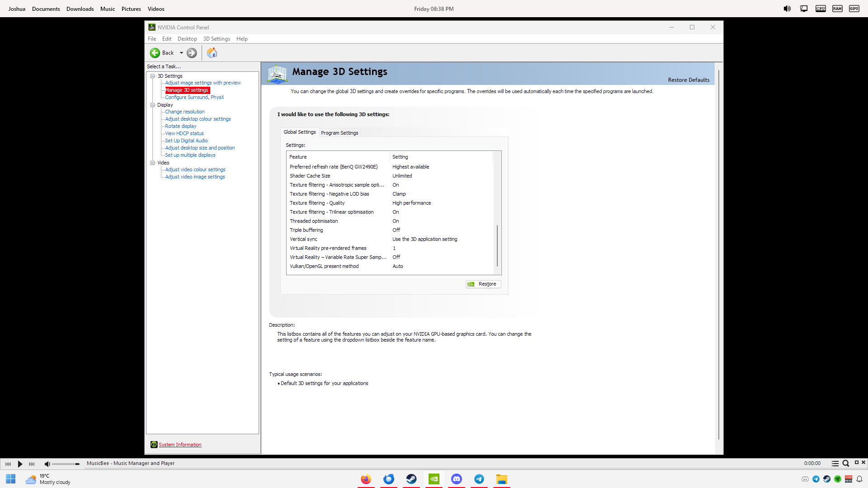Screen dimensions: 868x488
Task: Click the GPU monitor icon in top bar
Action: (854, 9)
